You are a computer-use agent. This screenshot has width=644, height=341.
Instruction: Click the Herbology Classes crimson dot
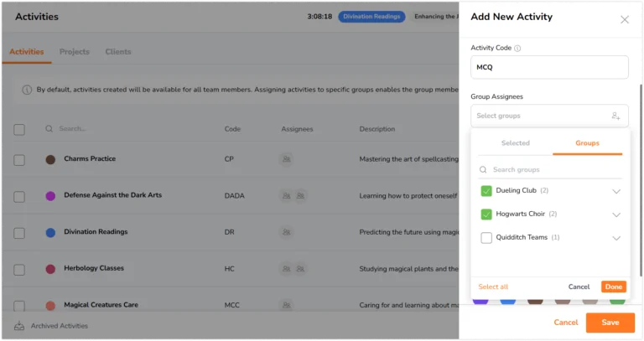coord(50,269)
